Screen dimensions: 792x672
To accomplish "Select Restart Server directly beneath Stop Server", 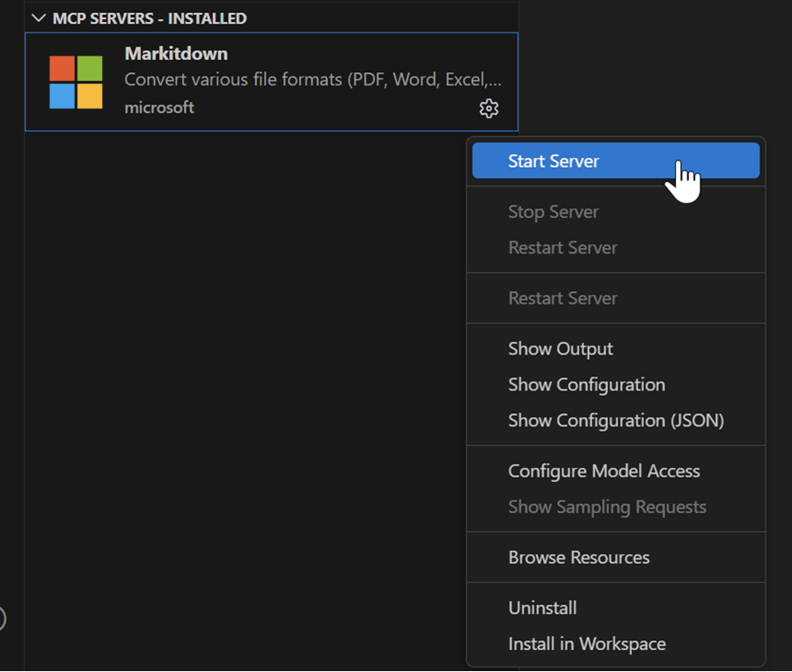I will (562, 248).
